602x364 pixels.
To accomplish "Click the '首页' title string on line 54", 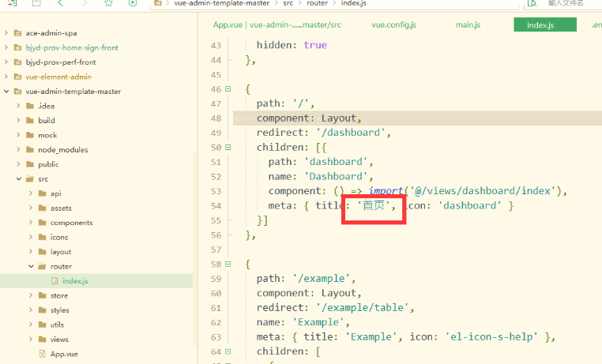I will tap(374, 205).
